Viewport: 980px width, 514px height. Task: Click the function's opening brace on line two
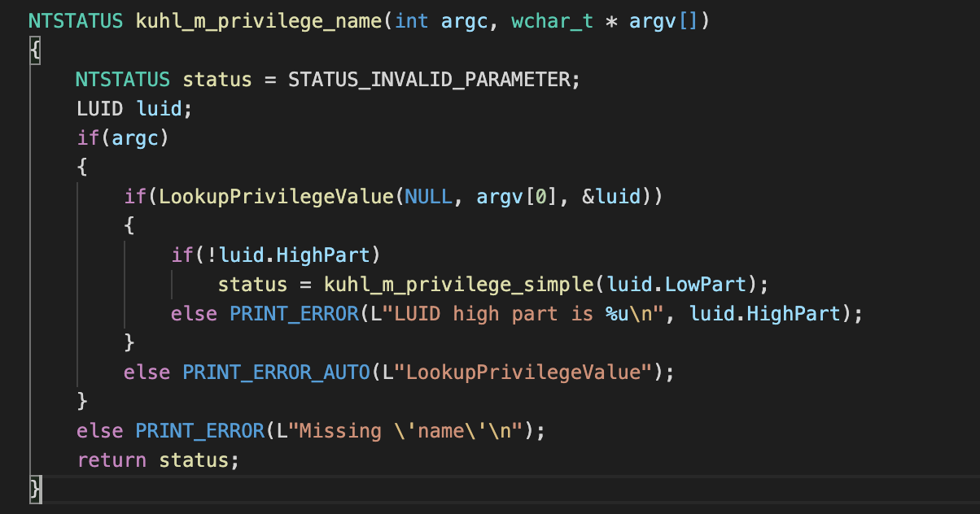point(34,50)
